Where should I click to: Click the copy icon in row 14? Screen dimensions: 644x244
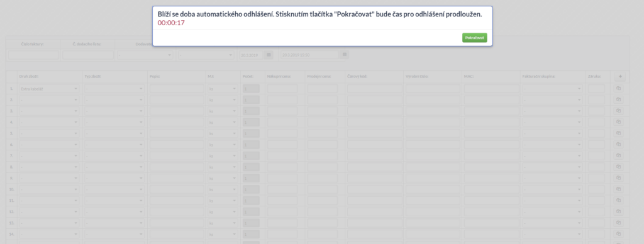(x=618, y=235)
